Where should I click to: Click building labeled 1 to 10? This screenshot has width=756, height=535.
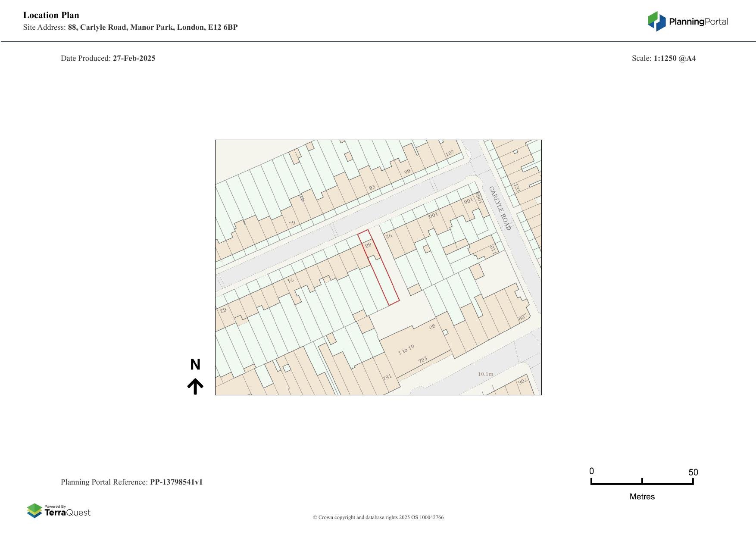click(406, 350)
